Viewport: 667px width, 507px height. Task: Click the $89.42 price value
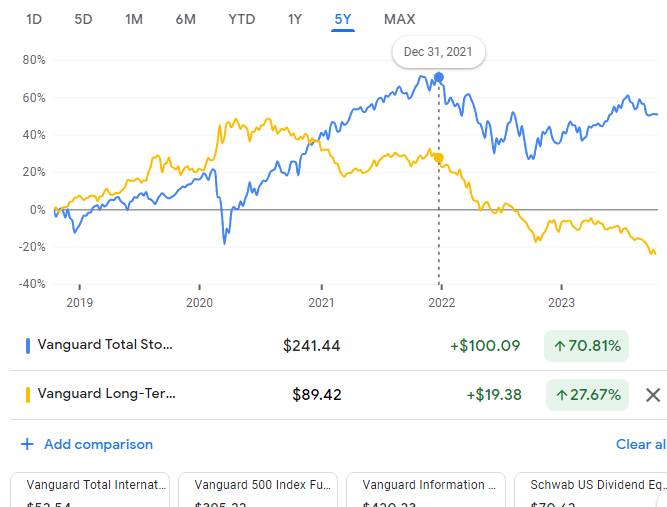316,395
